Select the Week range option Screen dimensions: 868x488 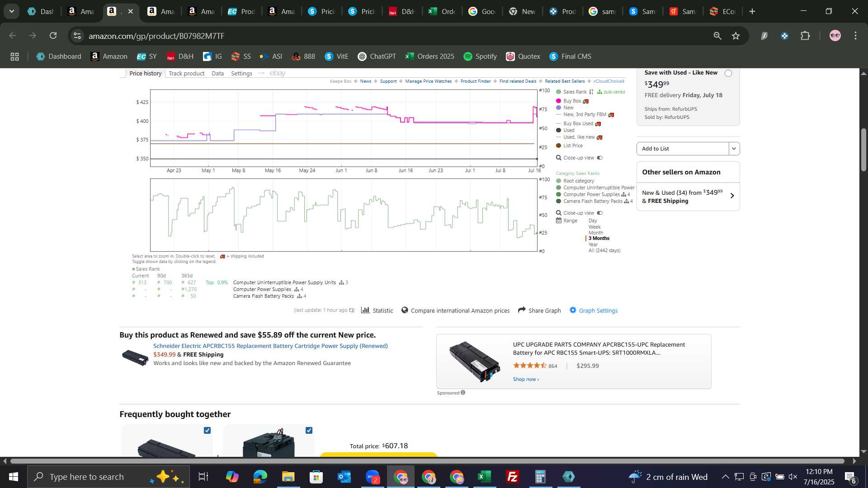point(594,227)
